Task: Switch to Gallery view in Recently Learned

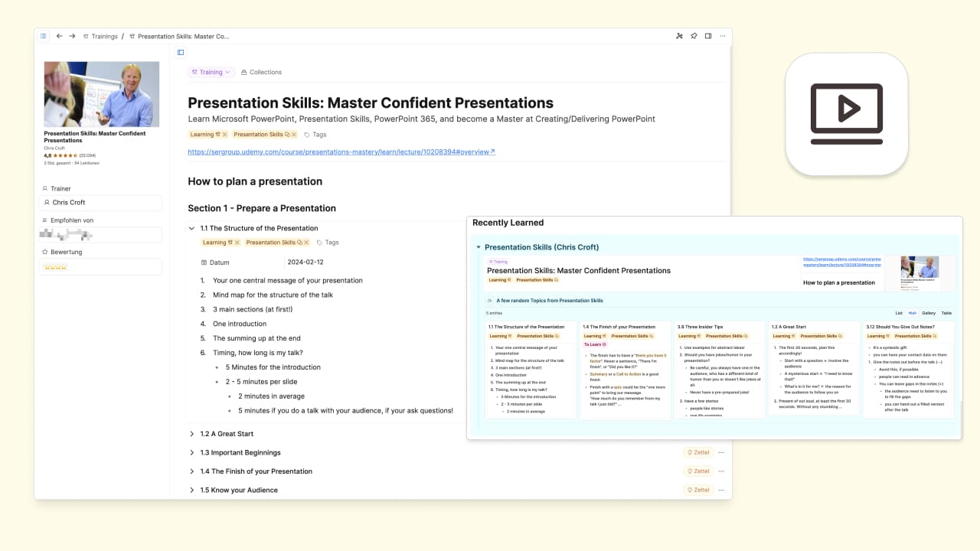Action: click(929, 313)
